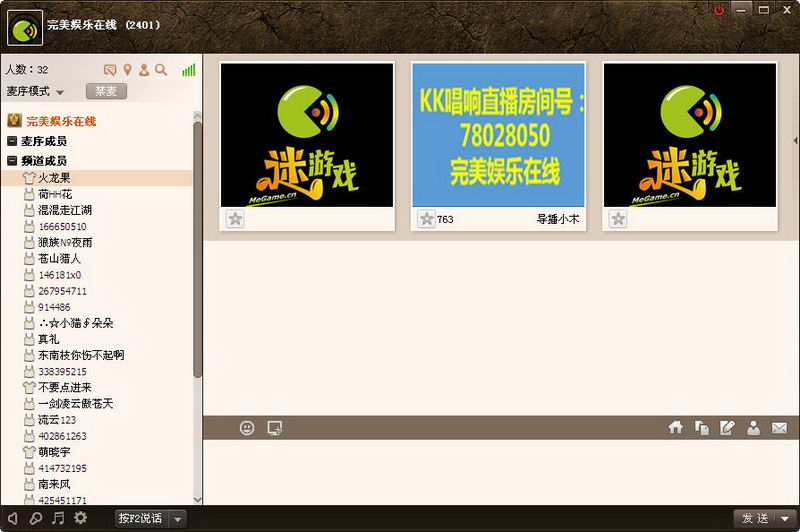Open the emoji smiley picker
The image size is (800, 532).
point(247,427)
